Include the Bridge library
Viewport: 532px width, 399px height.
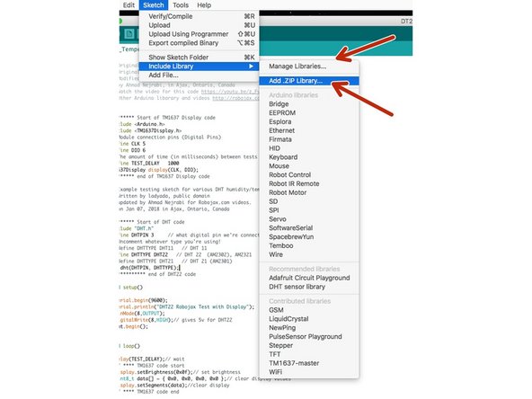tap(309, 104)
